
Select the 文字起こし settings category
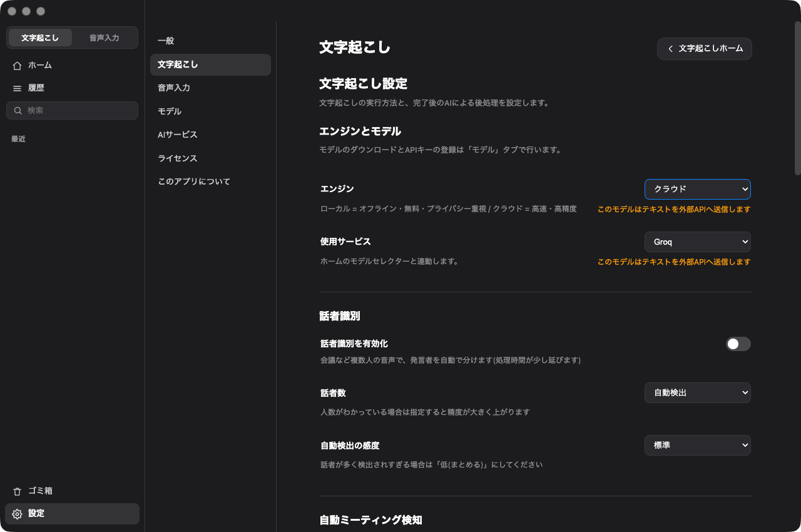coord(210,64)
